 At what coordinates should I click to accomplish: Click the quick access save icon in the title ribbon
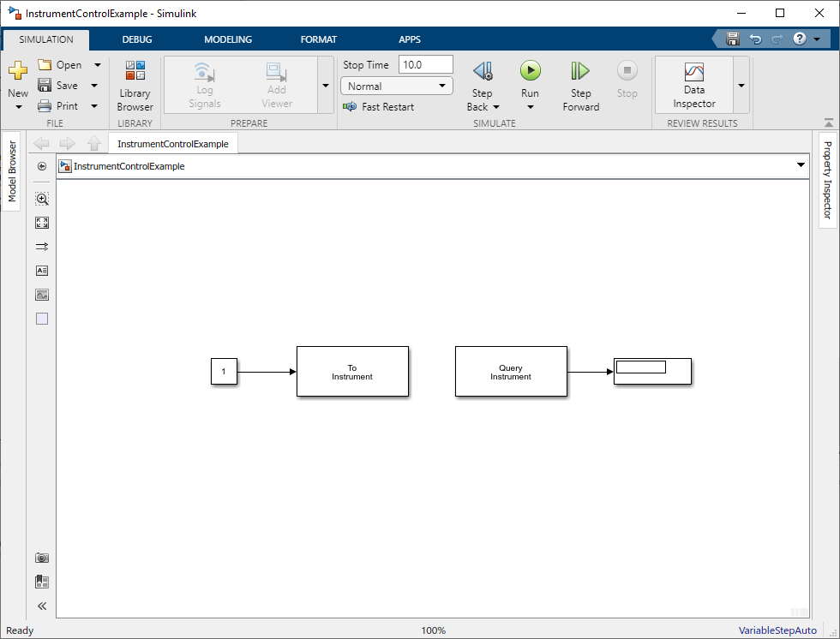[x=733, y=39]
